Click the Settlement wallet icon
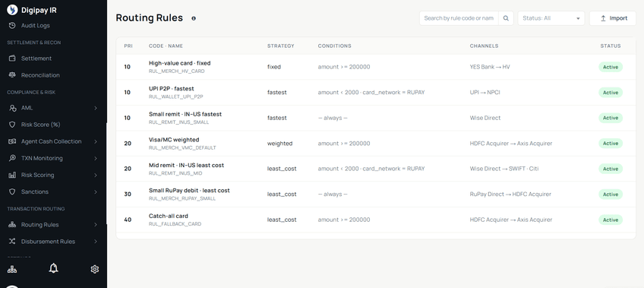 coord(12,59)
